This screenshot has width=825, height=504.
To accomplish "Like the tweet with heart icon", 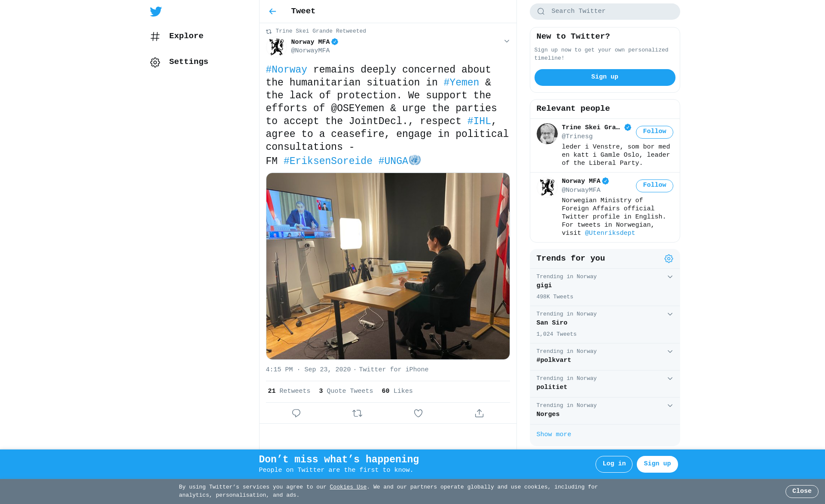I will click(418, 413).
